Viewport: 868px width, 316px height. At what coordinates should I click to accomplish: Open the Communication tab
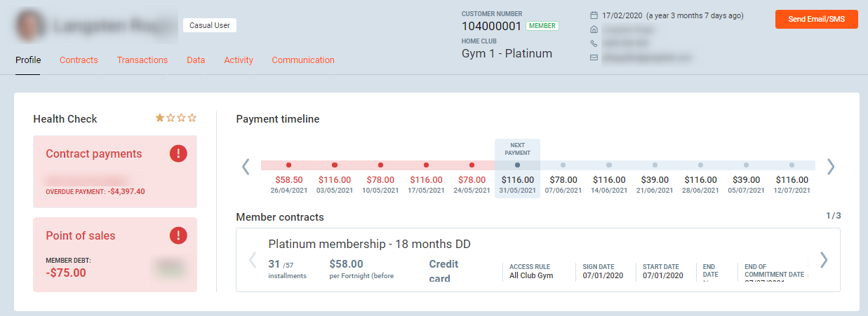pos(303,60)
